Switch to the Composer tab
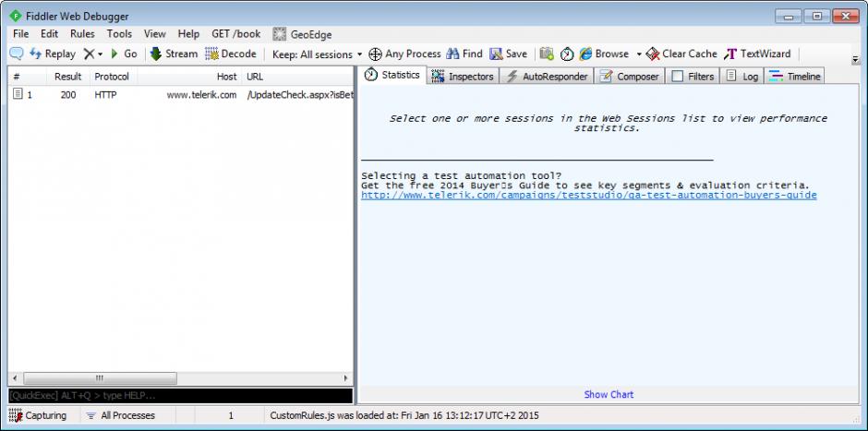Viewport: 868px width, 431px height. [630, 77]
